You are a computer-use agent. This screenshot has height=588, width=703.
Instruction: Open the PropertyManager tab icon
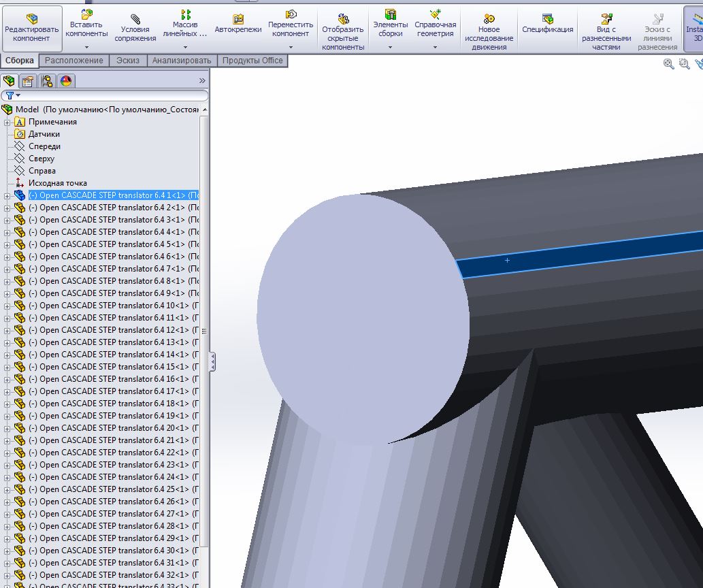[28, 82]
